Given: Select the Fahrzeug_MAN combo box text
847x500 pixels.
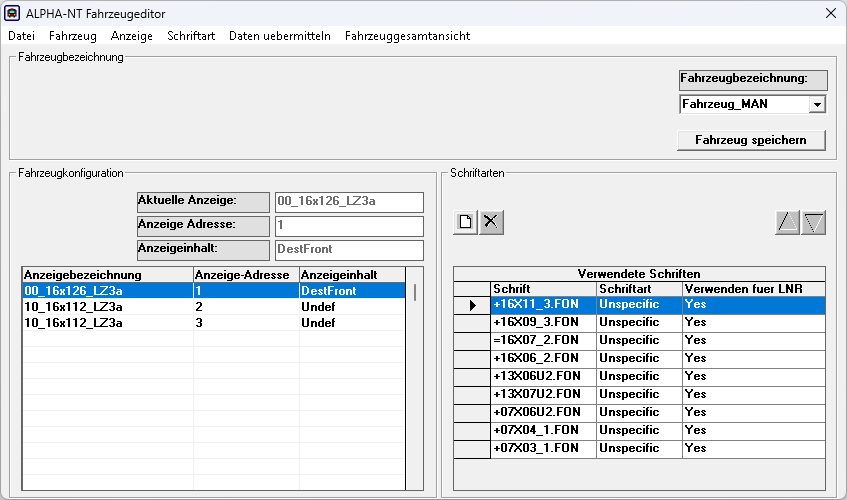Looking at the screenshot, I should click(744, 104).
